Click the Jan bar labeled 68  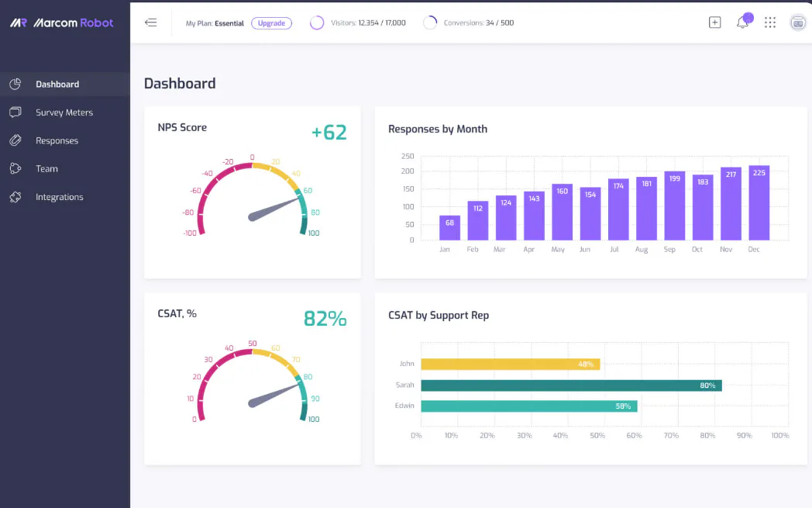(449, 227)
